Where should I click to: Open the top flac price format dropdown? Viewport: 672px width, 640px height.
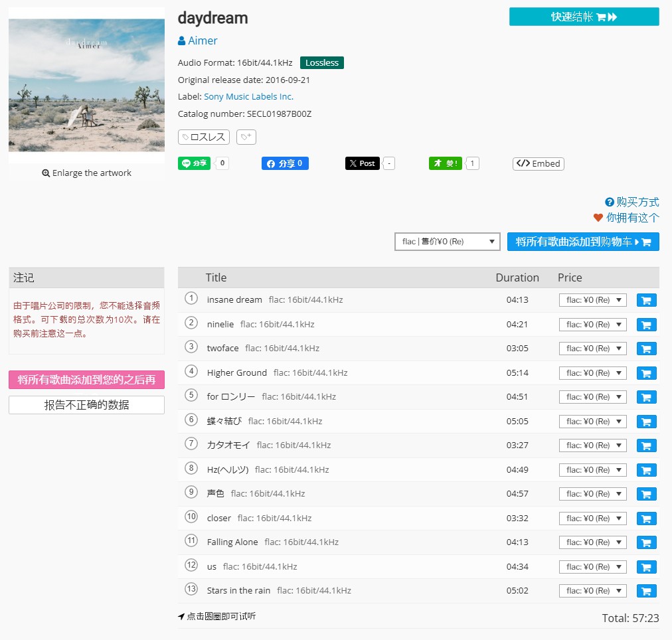447,241
